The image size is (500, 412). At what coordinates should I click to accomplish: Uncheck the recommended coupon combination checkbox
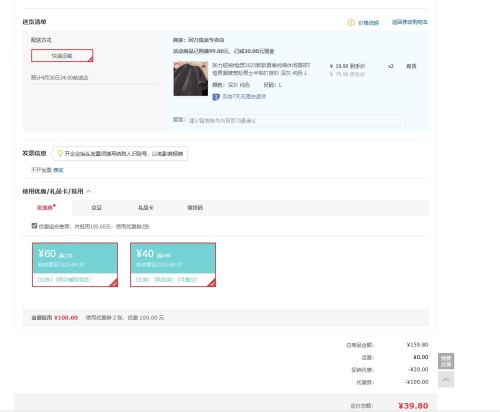34,226
